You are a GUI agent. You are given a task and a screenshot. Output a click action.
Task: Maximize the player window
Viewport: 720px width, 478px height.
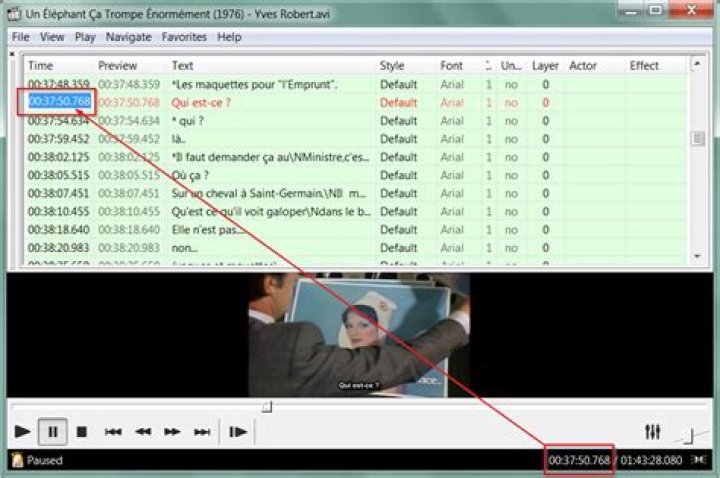[656, 10]
